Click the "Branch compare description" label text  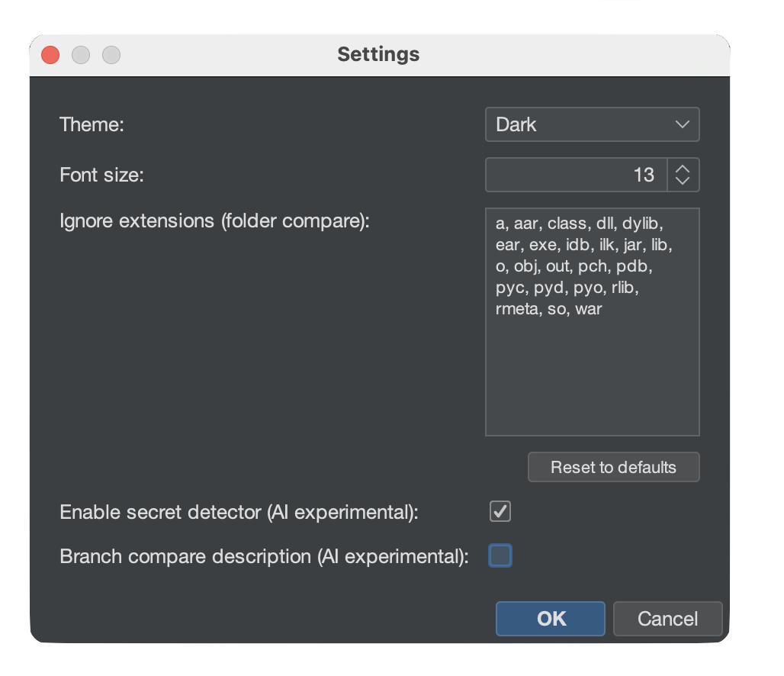point(264,557)
